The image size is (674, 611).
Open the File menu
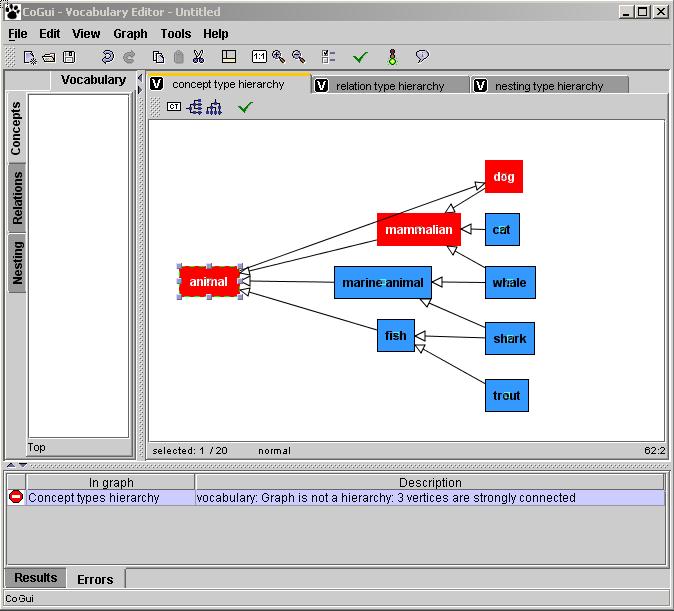pos(18,34)
